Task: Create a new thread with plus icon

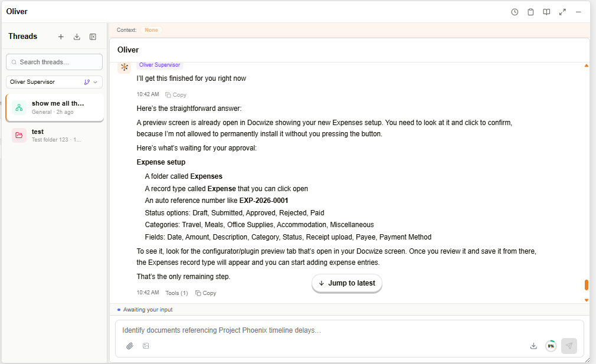Action: pyautogui.click(x=61, y=37)
